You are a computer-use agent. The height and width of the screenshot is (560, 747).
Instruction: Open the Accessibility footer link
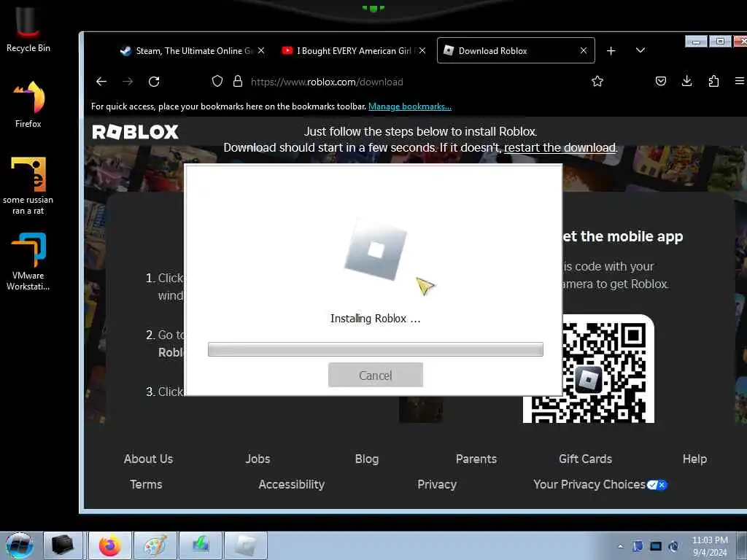pos(292,485)
